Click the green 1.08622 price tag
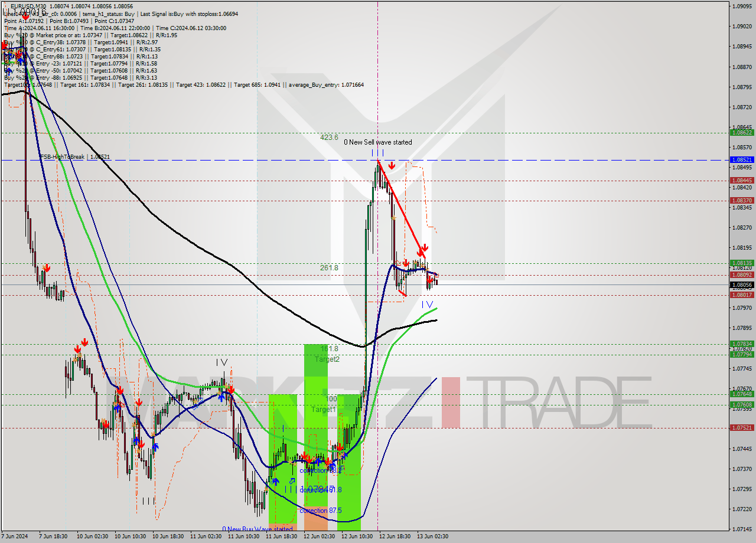756x543 pixels. tap(742, 133)
